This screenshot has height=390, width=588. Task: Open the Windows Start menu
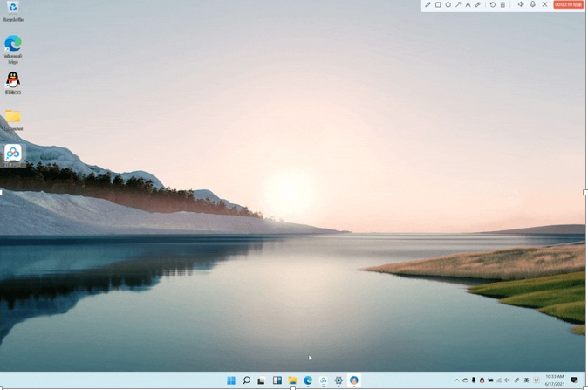[x=231, y=380]
